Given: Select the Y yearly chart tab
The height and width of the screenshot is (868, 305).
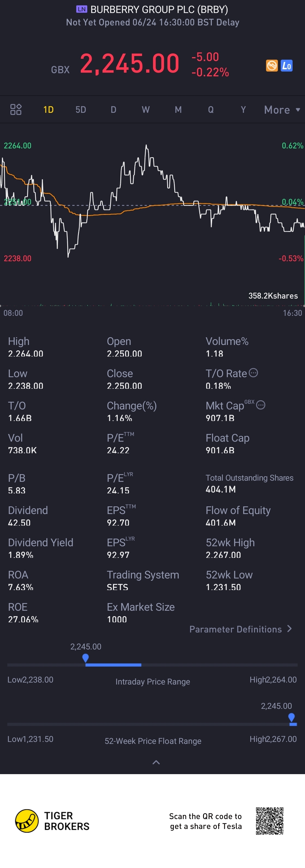Looking at the screenshot, I should pyautogui.click(x=243, y=109).
